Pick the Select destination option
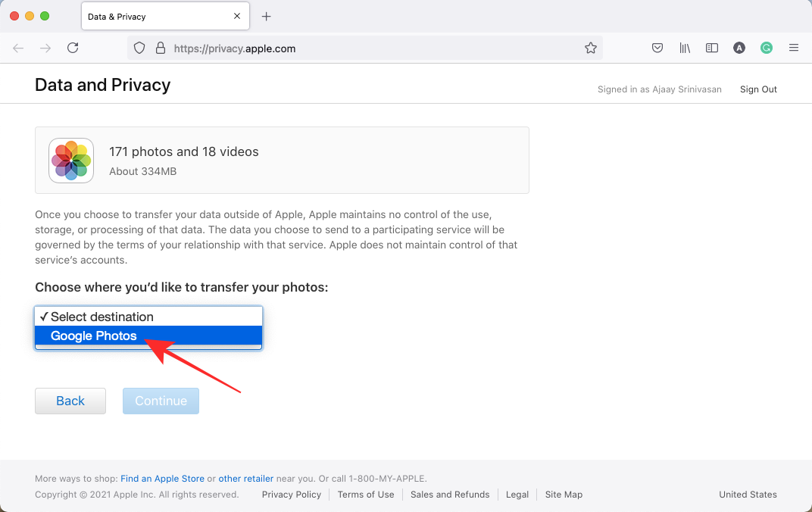812x512 pixels. [148, 317]
